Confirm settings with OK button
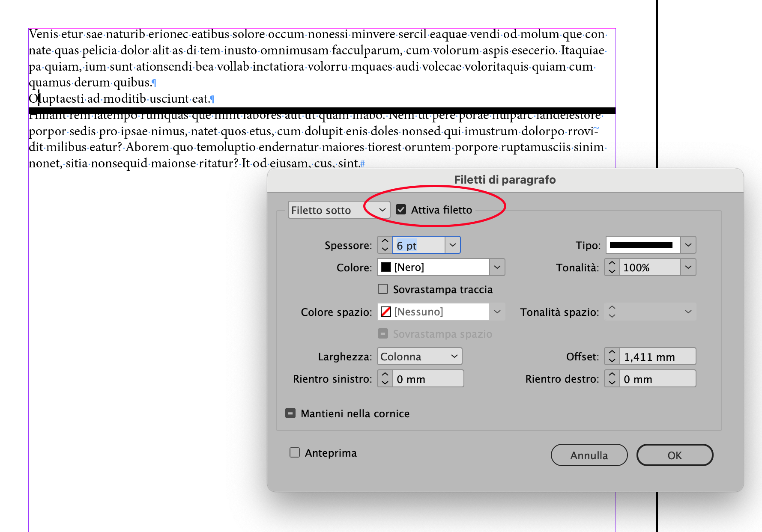 [675, 455]
